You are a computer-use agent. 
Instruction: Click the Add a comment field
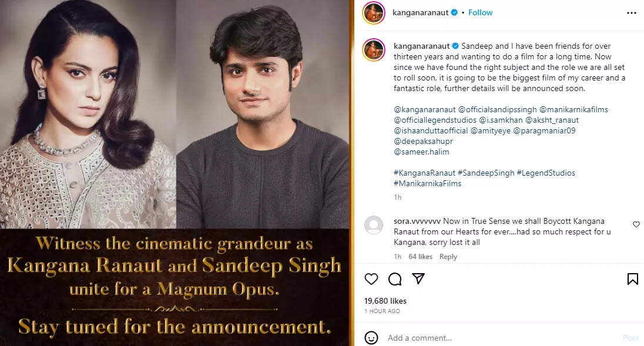[499, 338]
